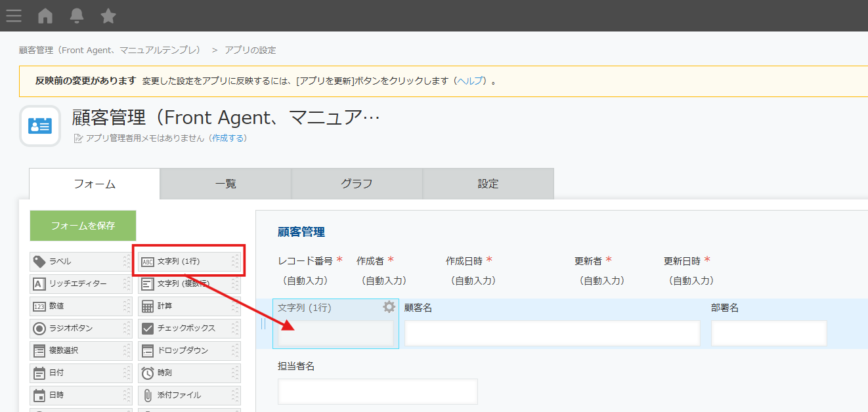Open the notifications bell
Viewport: 868px width, 412px height.
pos(77,16)
